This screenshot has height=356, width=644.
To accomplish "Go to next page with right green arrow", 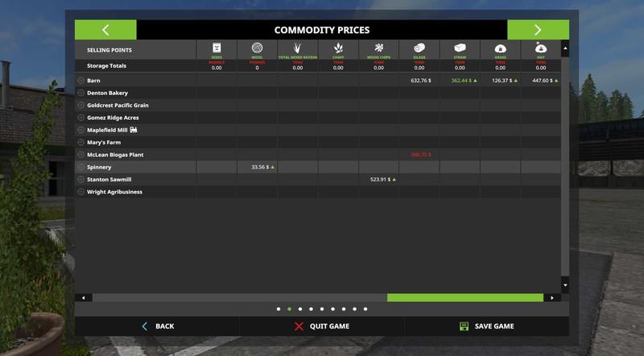I will (x=538, y=30).
